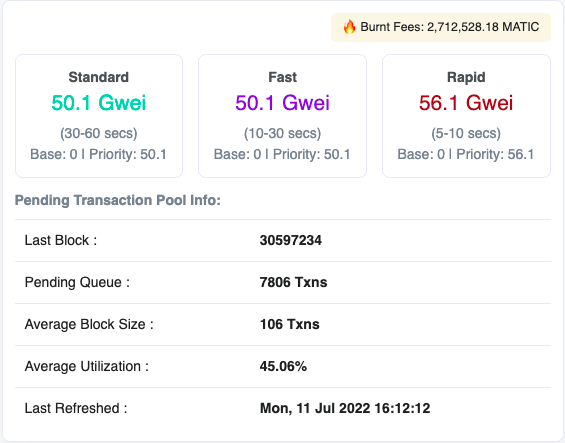Click the Burnt Fees 2,712,528.18 MATIC badge
The image size is (565, 443).
click(x=441, y=27)
